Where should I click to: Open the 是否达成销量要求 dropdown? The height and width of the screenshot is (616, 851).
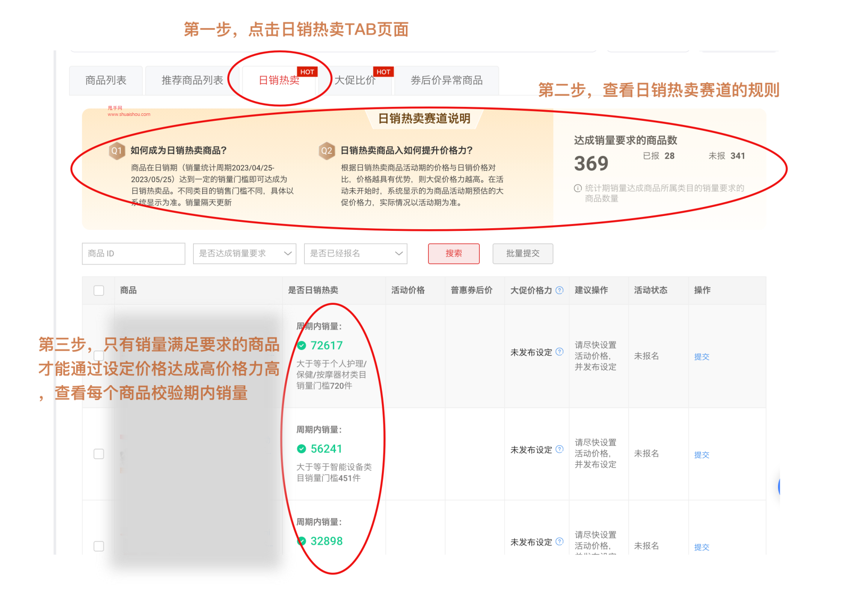244,254
